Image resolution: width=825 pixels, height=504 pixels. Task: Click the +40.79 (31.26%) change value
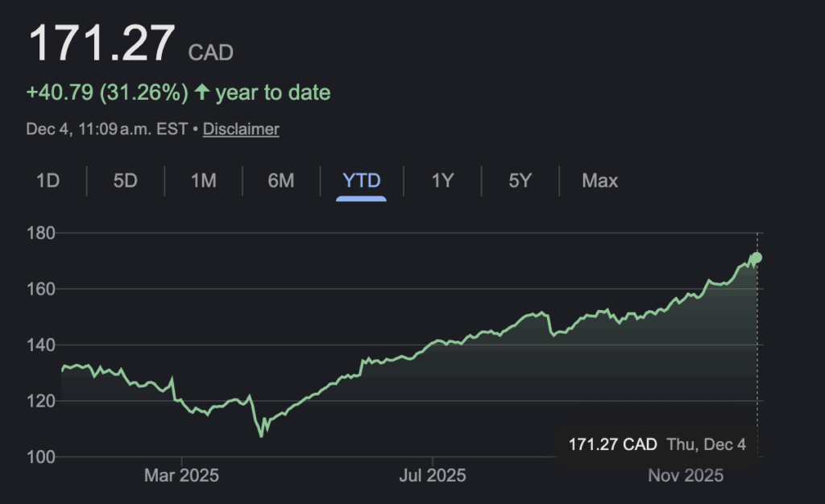107,93
